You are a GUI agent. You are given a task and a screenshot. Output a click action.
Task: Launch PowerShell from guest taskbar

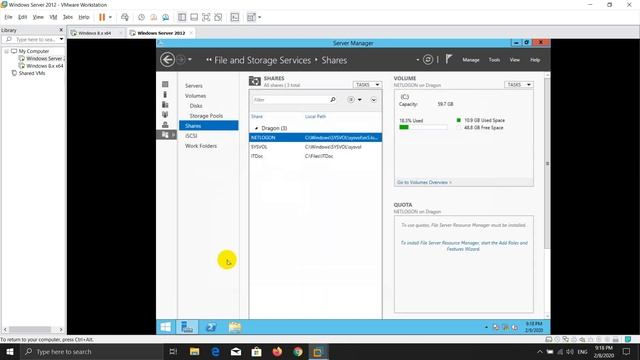pyautogui.click(x=211, y=327)
